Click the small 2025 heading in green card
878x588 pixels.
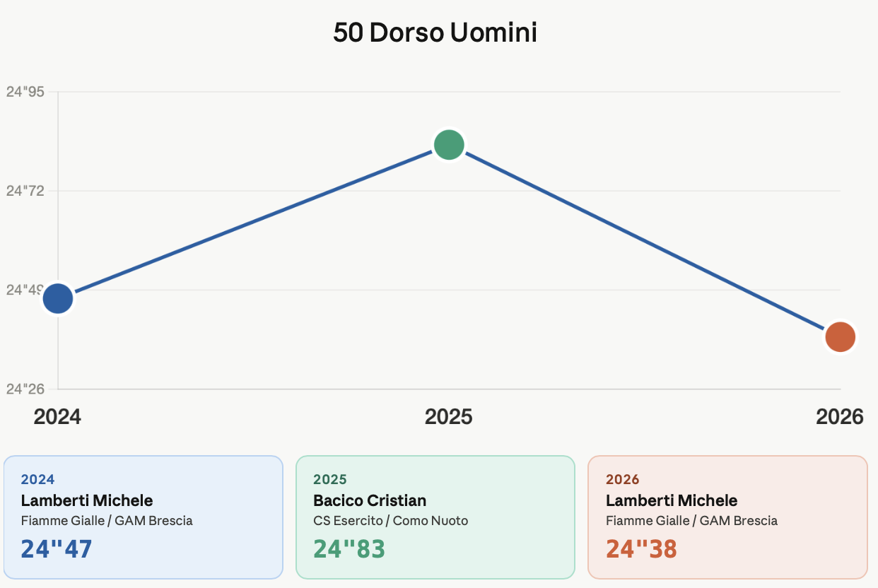[330, 480]
